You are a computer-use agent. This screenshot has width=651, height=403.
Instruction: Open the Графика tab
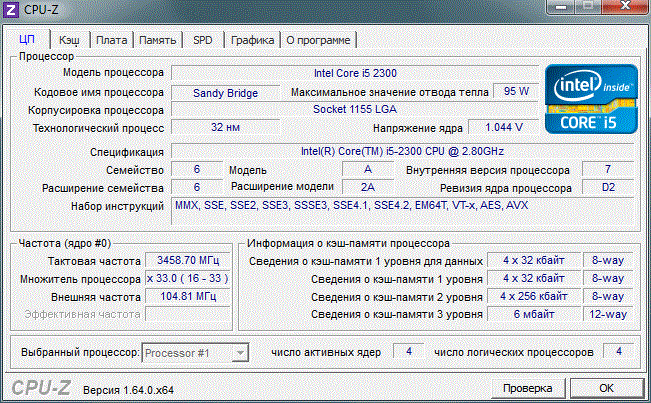click(x=252, y=40)
